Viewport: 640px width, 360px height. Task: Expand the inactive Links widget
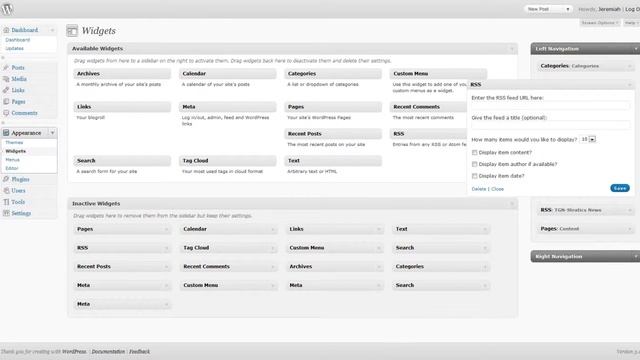pyautogui.click(x=379, y=229)
